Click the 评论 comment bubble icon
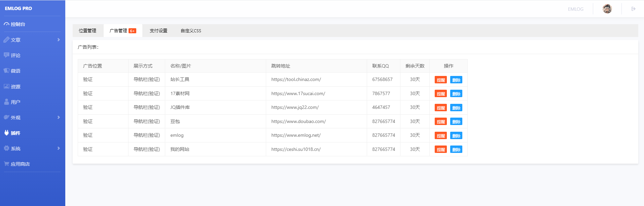 click(6, 55)
